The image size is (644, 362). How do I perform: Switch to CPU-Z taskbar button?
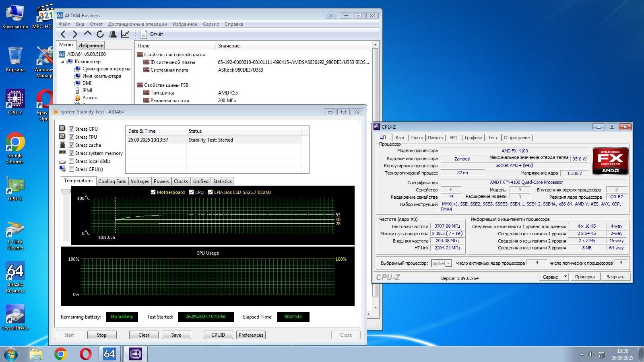[135, 354]
